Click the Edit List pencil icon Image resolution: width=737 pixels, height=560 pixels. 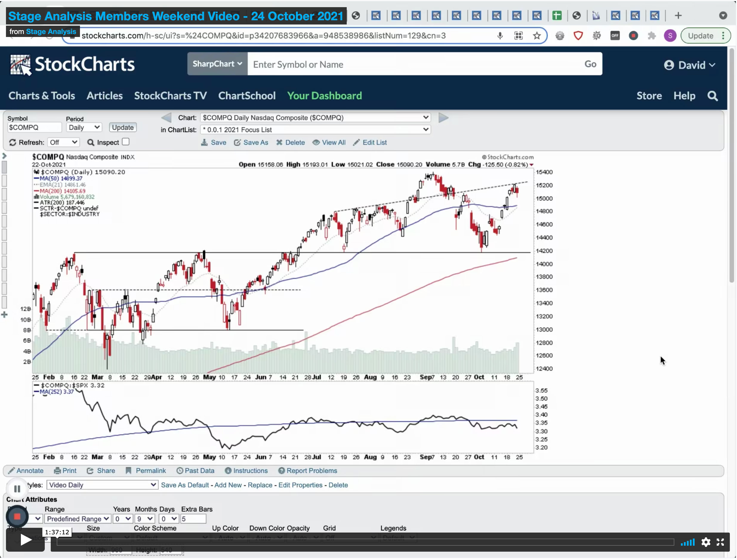click(x=356, y=143)
